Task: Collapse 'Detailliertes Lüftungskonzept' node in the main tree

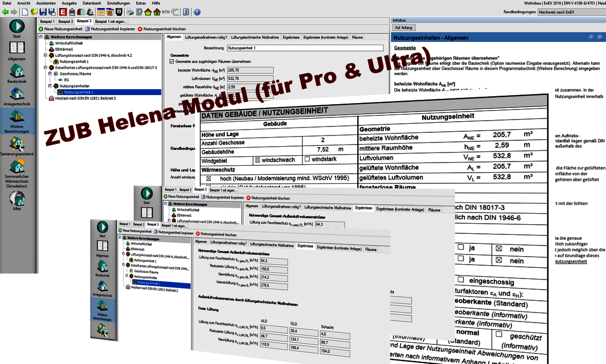Action: [46, 67]
